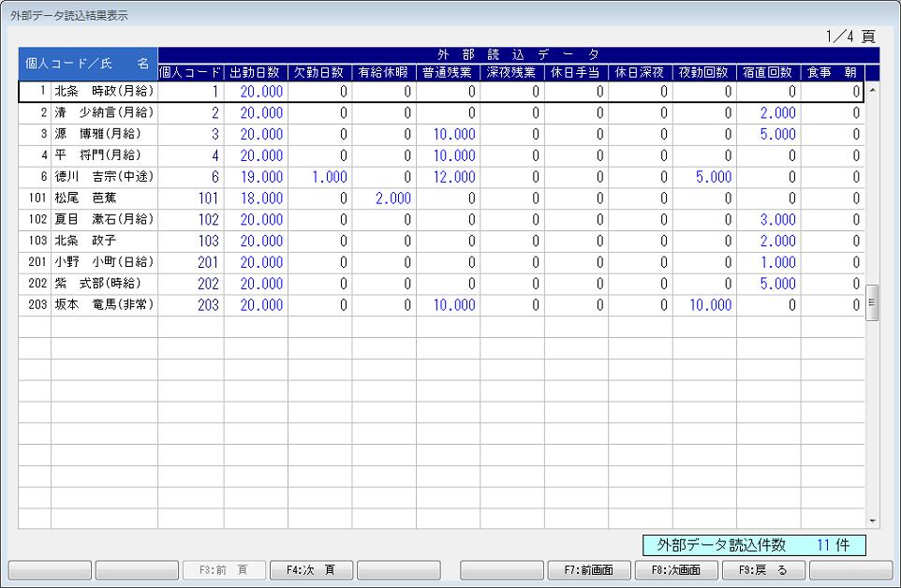
Task: Click the F4:次頁 next page button
Action: tap(311, 569)
